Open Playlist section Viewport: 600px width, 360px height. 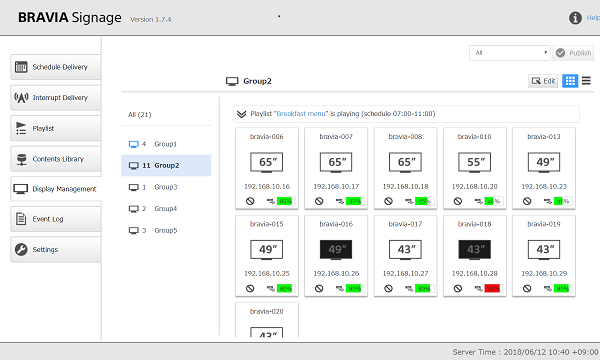point(56,128)
